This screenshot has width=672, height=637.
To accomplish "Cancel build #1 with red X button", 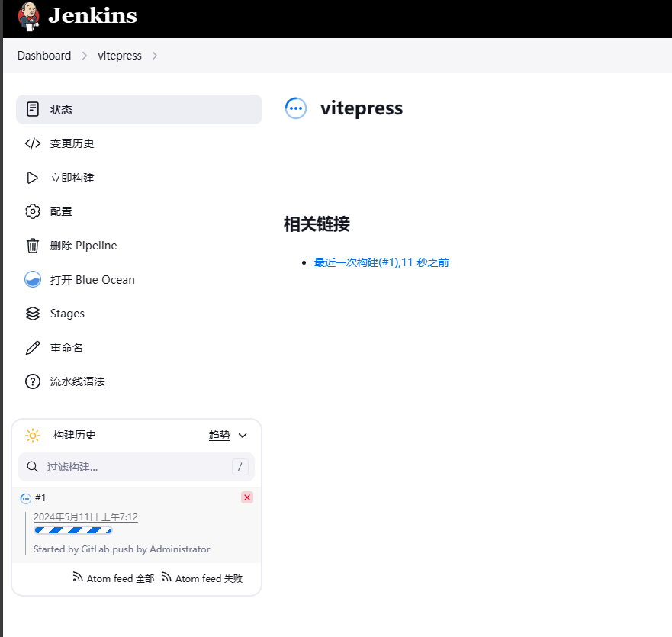I will pos(247,497).
